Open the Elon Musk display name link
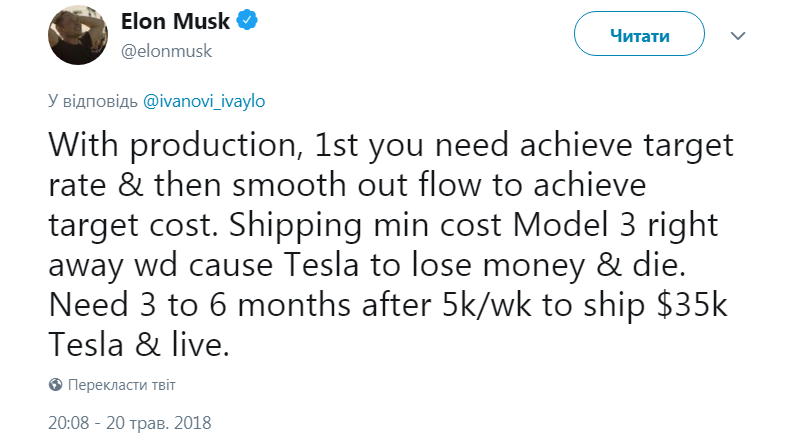 (177, 22)
